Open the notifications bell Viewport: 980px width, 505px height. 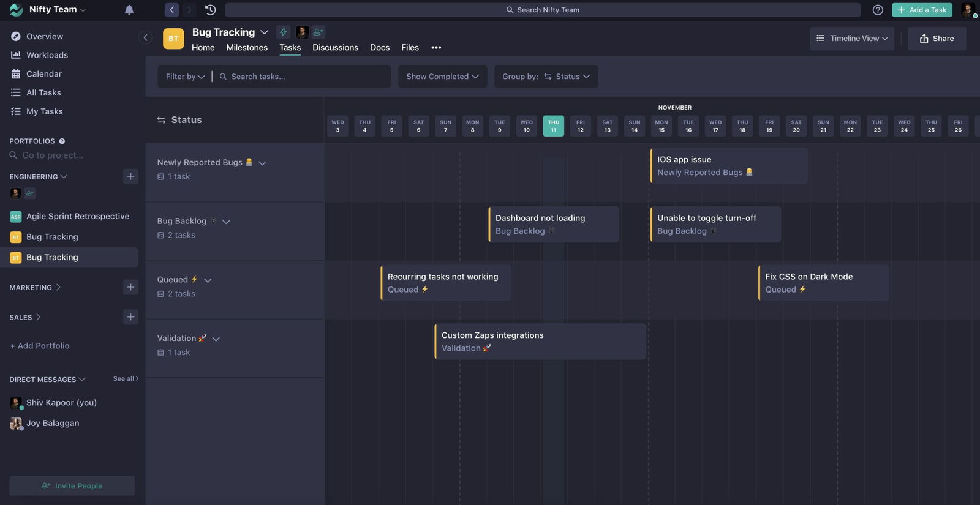[129, 10]
